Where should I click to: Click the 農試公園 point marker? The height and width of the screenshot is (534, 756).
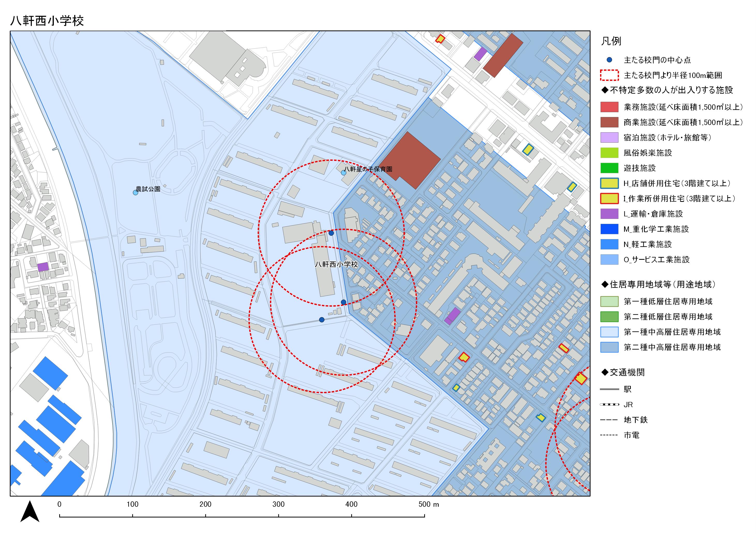point(135,193)
